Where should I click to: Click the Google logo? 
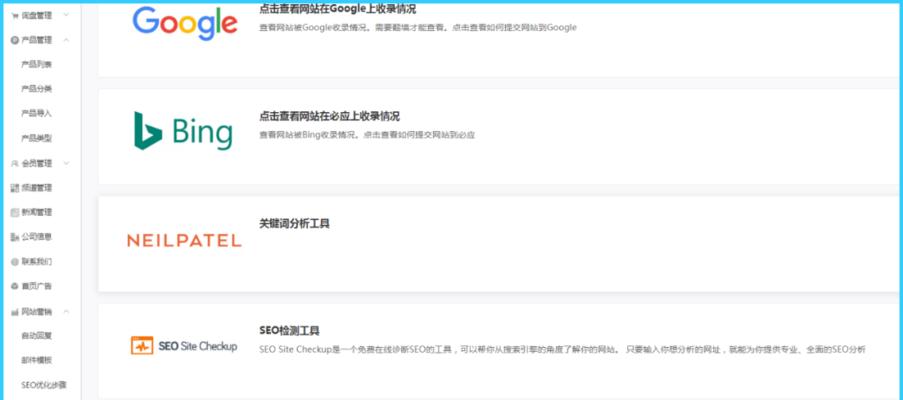click(x=185, y=23)
